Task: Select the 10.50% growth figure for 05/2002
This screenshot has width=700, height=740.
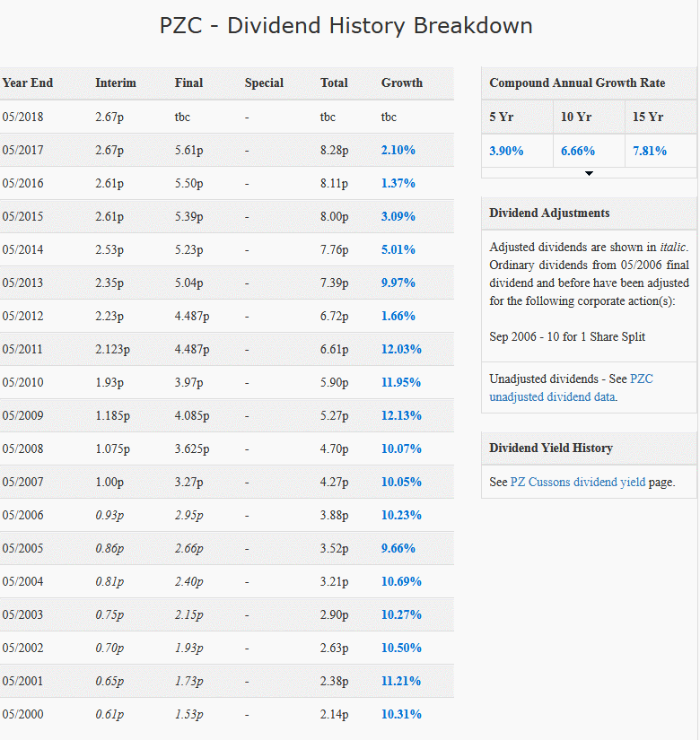Action: coord(400,648)
